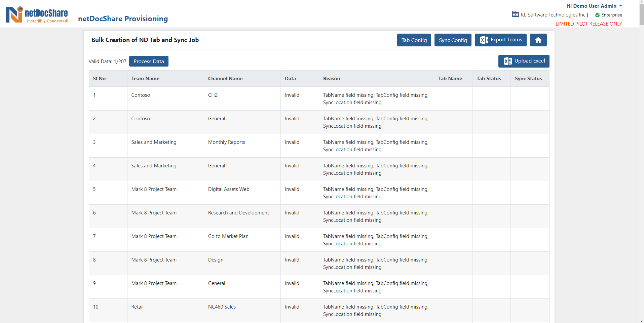Screen dimensions: 644x323
Task: Click netDocShare Provisioning title
Action: [123, 18]
